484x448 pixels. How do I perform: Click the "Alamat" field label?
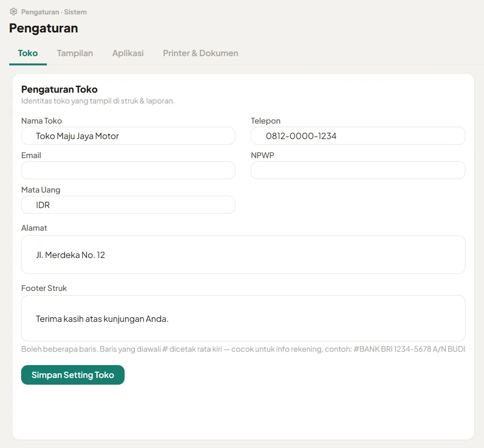point(34,228)
